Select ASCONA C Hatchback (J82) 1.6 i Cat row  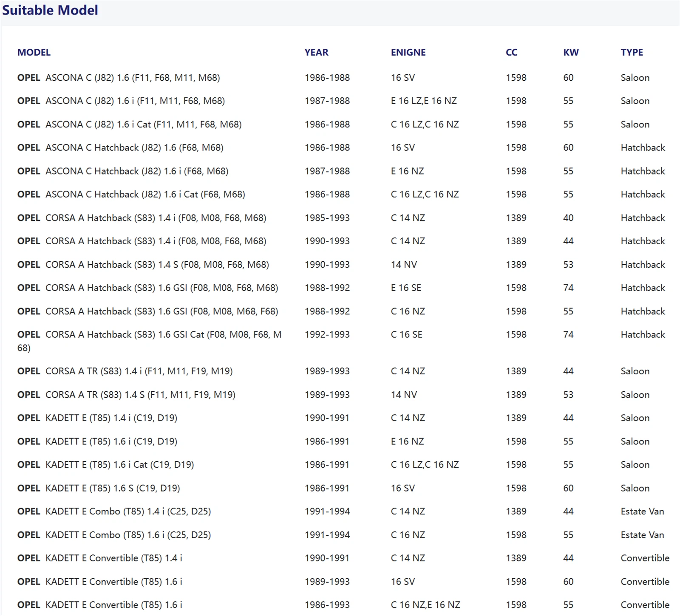[x=131, y=195]
